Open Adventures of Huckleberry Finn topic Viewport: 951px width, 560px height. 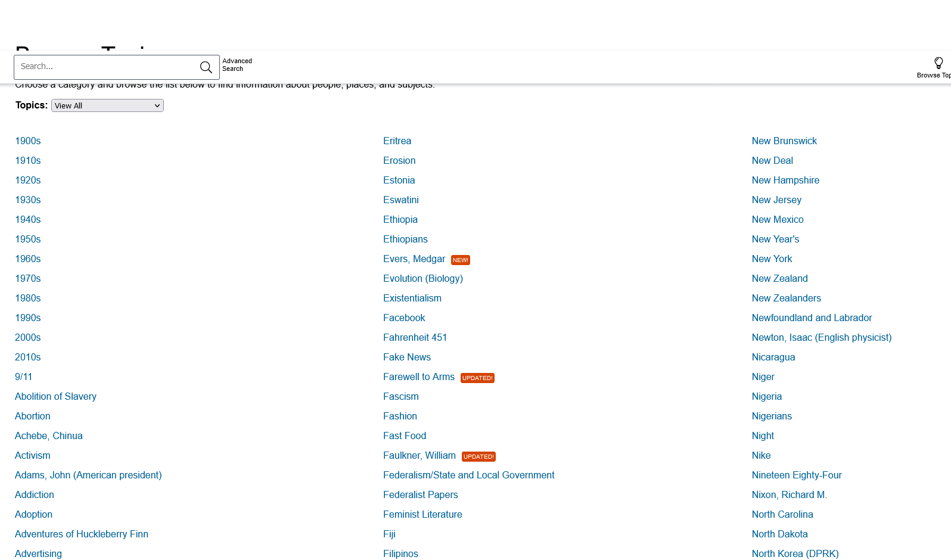(x=82, y=534)
